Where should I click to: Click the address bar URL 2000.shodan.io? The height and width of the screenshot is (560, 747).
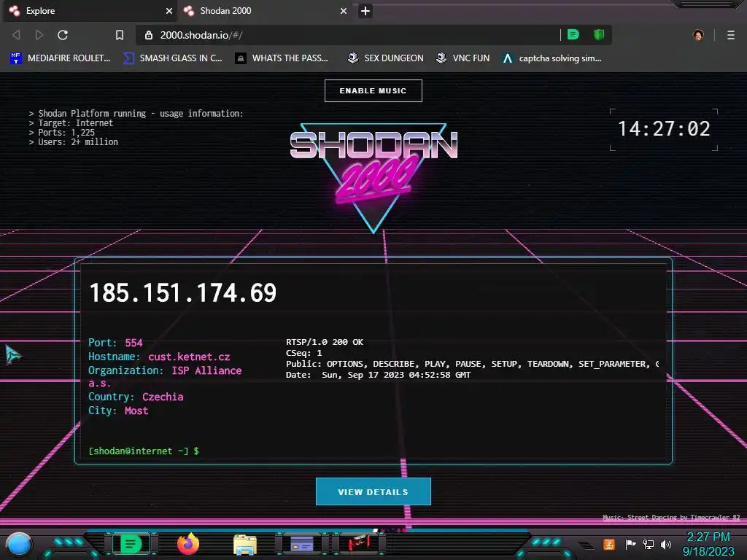(201, 35)
